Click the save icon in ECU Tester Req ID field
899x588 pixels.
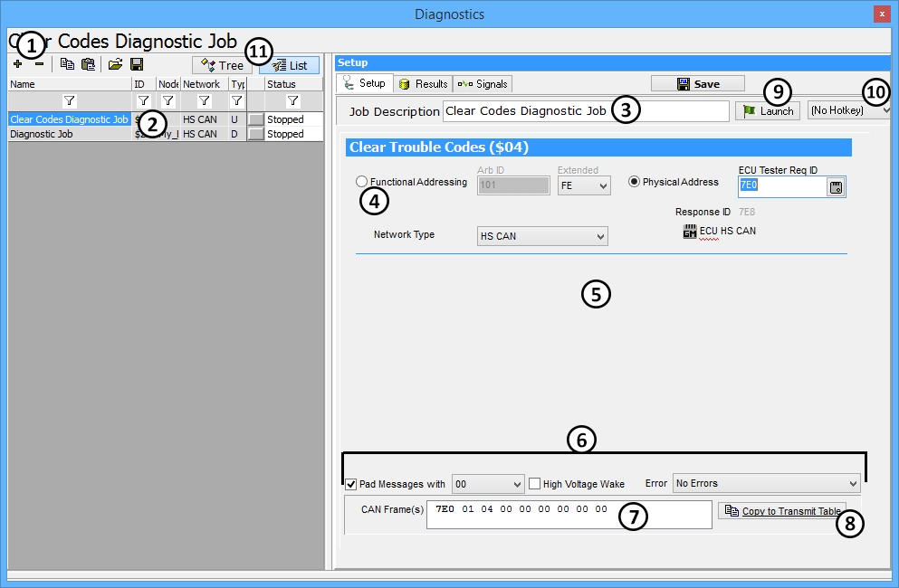point(836,187)
